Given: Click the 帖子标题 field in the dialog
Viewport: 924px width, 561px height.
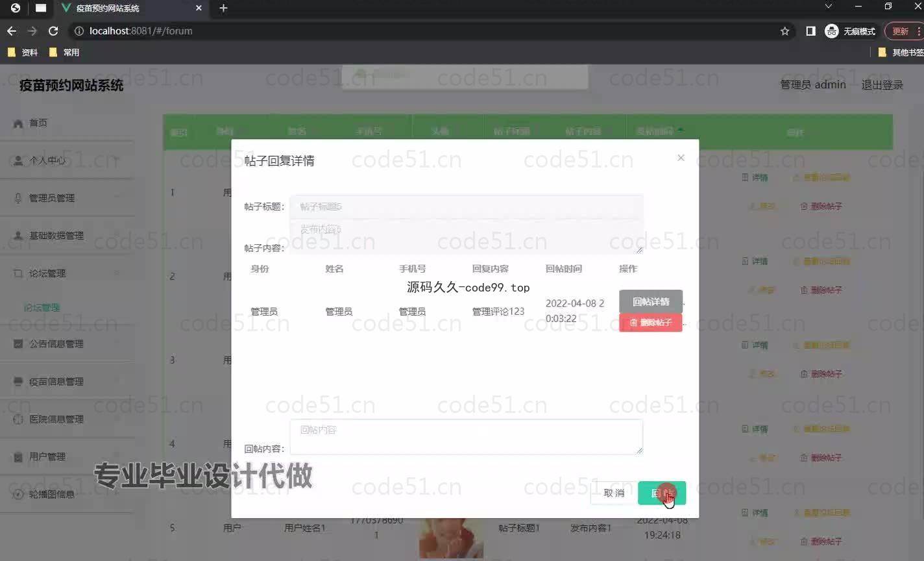Looking at the screenshot, I should click(467, 206).
